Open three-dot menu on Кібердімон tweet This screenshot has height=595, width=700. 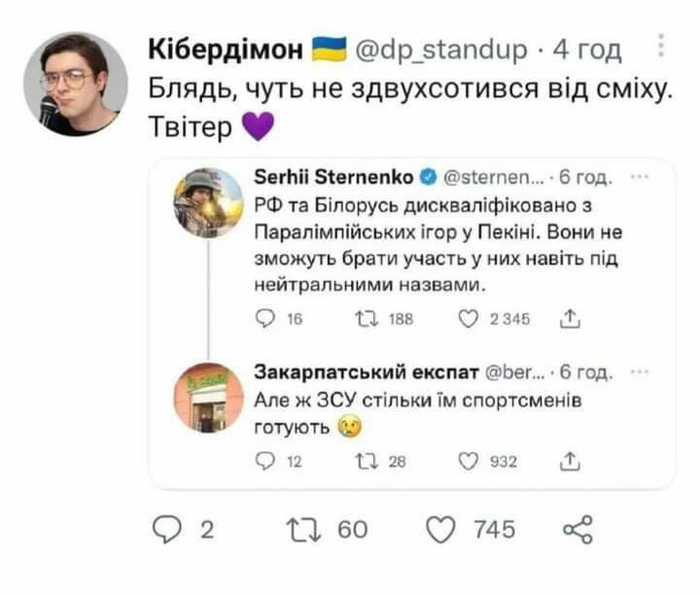[661, 46]
